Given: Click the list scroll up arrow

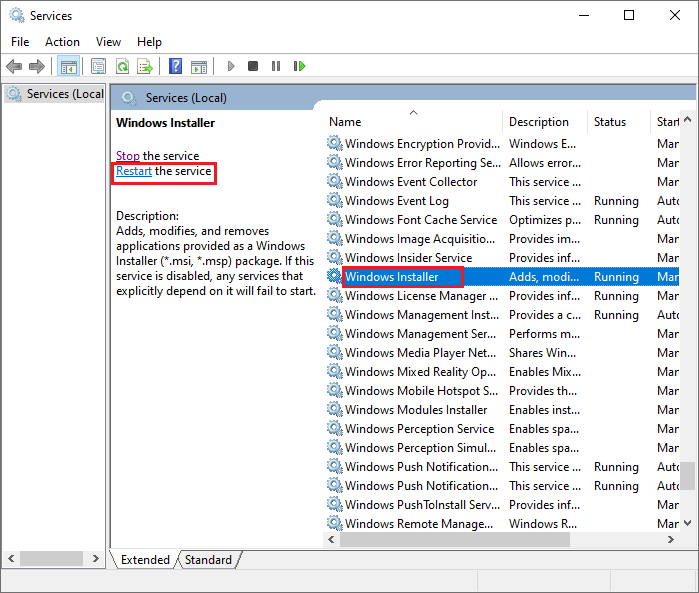Looking at the screenshot, I should (688, 119).
